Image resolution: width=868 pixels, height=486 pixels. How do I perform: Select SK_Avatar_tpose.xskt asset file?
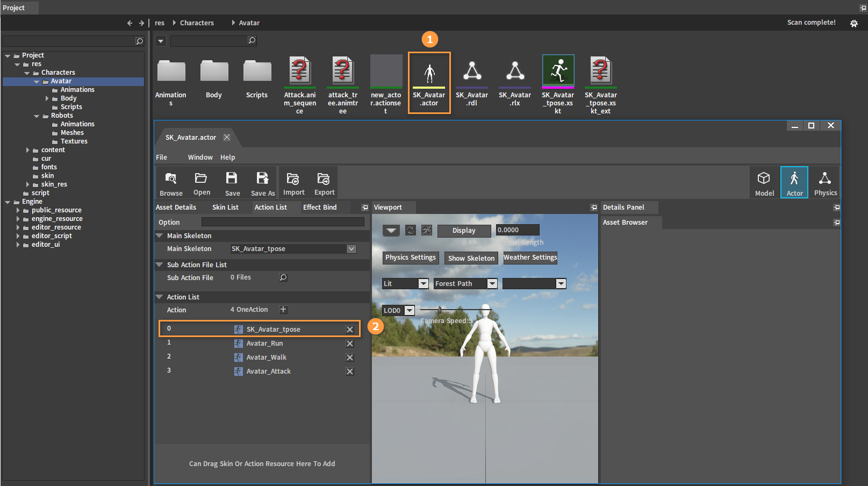tap(558, 85)
